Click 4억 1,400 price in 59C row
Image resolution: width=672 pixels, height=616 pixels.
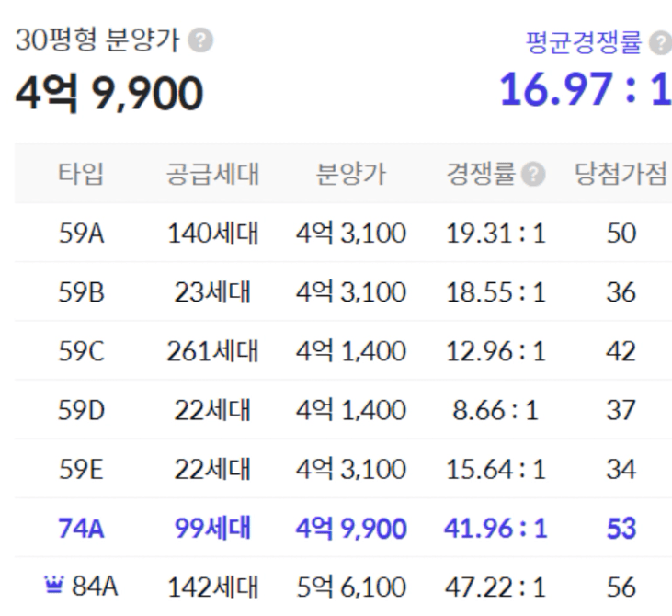pyautogui.click(x=351, y=351)
